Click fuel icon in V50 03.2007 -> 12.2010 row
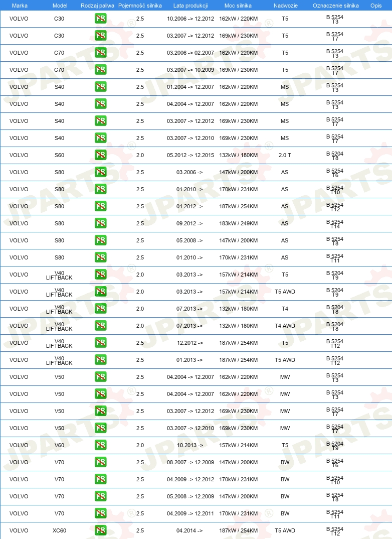 [x=101, y=428]
